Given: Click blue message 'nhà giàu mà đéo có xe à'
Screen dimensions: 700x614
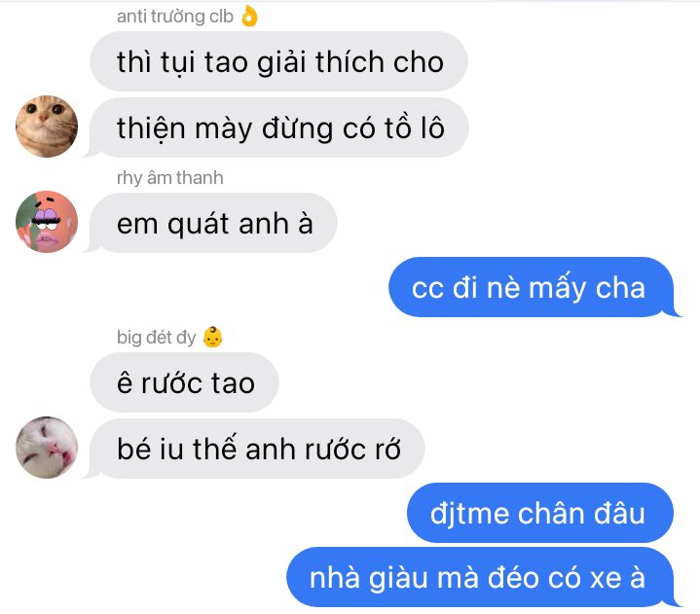Looking at the screenshot, I should click(480, 577).
